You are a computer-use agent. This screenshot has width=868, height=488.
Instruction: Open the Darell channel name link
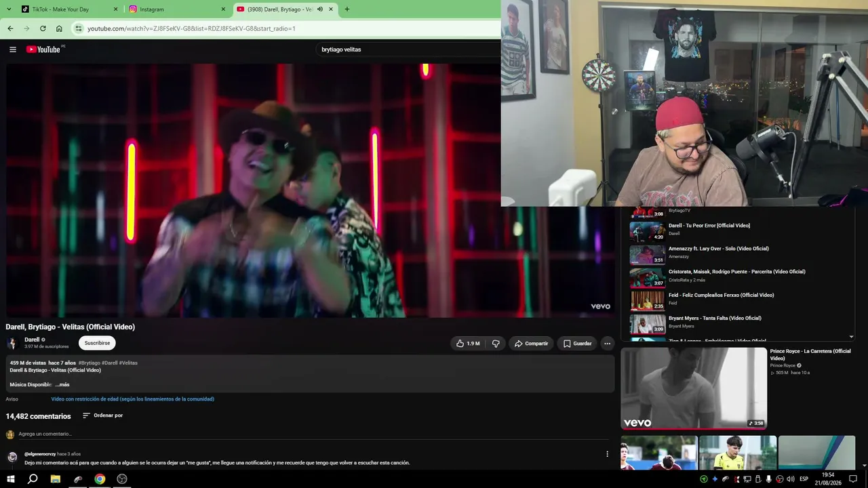point(32,340)
